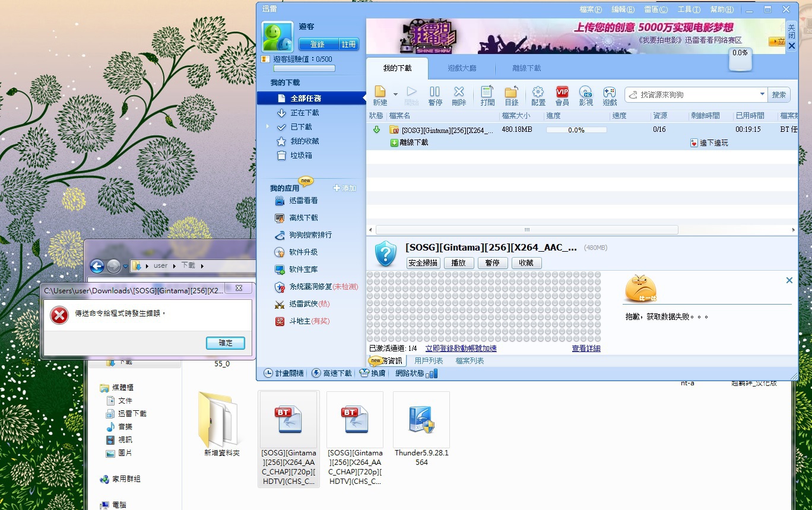Open the 遊戲 gamepad icon
Image resolution: width=812 pixels, height=510 pixels.
610,92
